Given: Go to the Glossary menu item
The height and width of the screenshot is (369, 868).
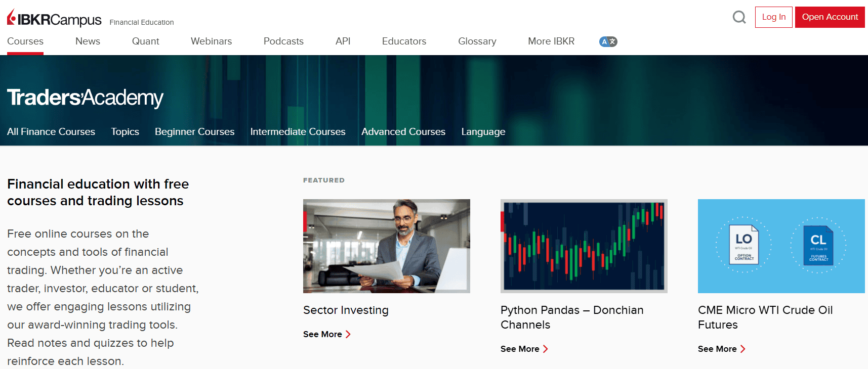Looking at the screenshot, I should click(477, 41).
